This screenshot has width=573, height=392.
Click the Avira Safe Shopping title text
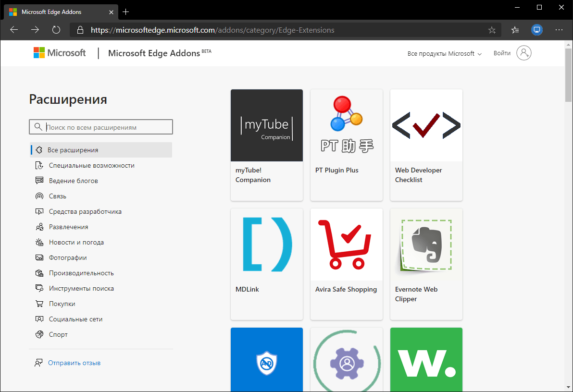(x=346, y=289)
